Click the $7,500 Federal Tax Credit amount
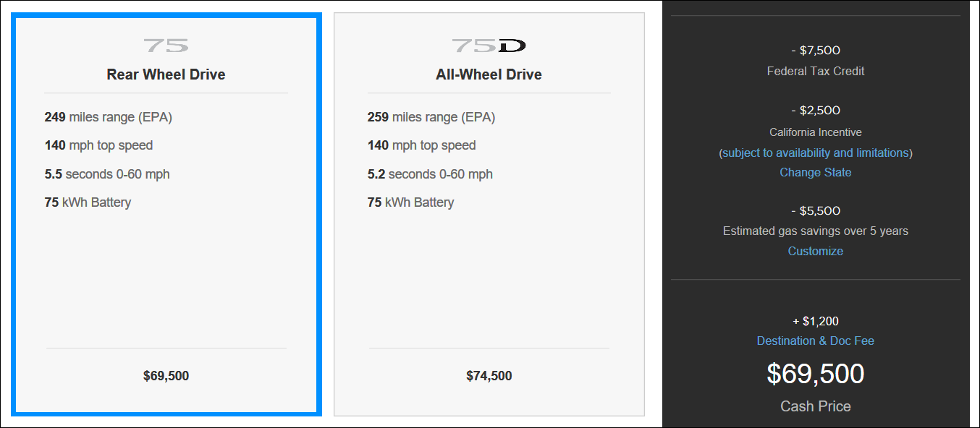 click(x=816, y=51)
